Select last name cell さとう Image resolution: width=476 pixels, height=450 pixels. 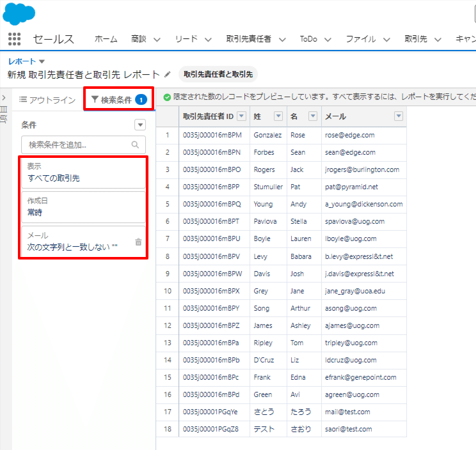pos(268,412)
